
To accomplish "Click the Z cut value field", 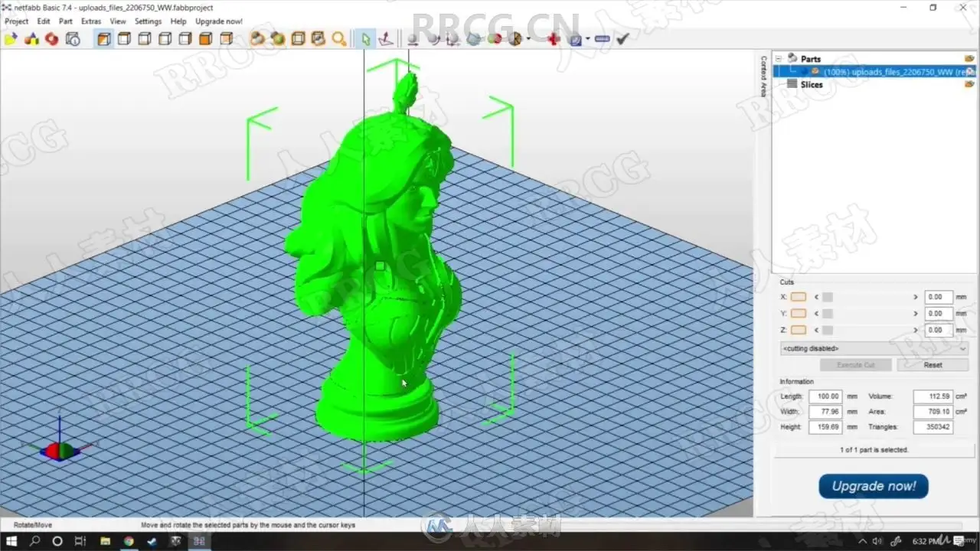I will 939,330.
